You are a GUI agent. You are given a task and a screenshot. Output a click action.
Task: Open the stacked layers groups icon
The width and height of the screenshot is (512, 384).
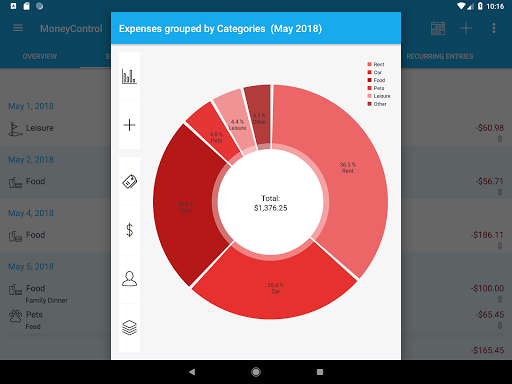click(129, 327)
